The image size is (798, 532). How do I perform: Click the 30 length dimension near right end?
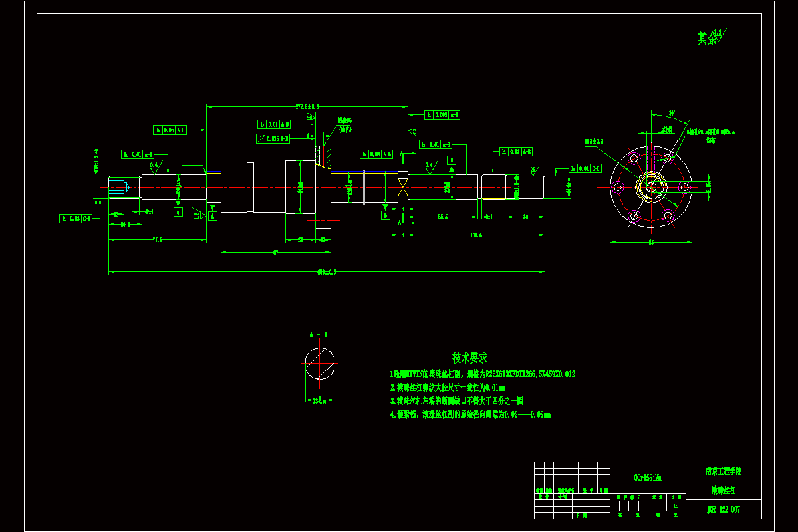pyautogui.click(x=525, y=217)
